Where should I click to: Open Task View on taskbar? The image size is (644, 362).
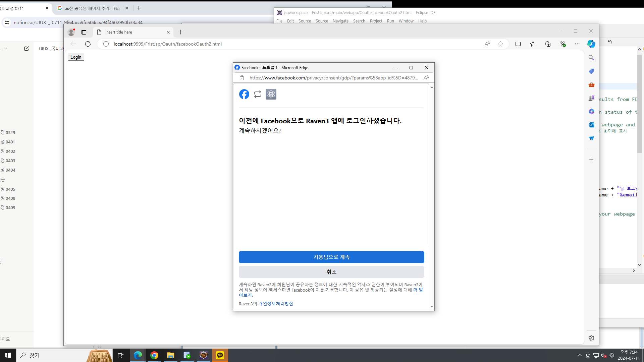121,355
